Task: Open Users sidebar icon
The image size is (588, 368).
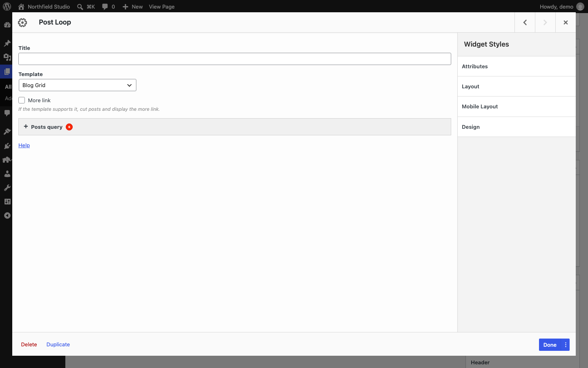Action: coord(7,174)
